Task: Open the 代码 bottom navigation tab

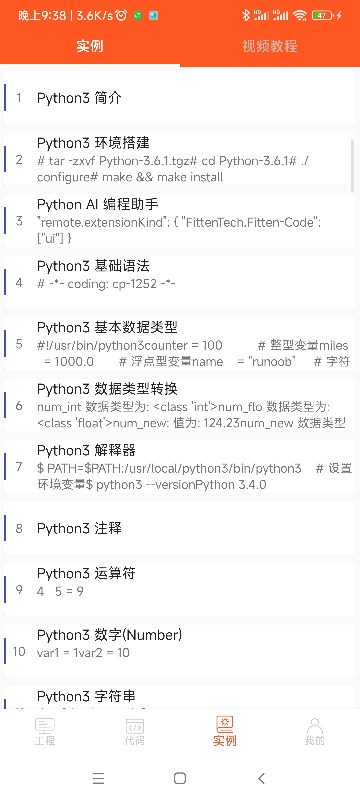Action: (x=135, y=732)
